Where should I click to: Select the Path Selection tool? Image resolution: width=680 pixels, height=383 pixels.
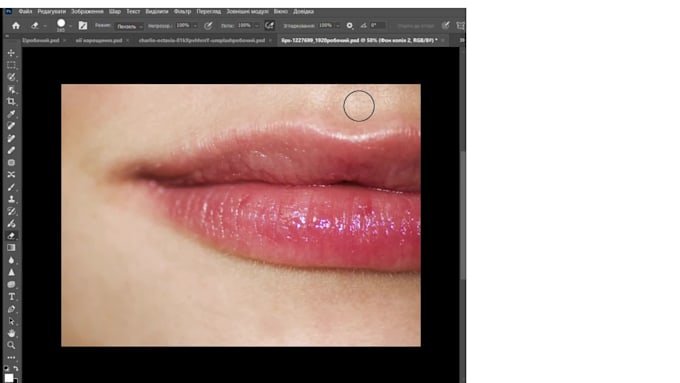coord(11,321)
